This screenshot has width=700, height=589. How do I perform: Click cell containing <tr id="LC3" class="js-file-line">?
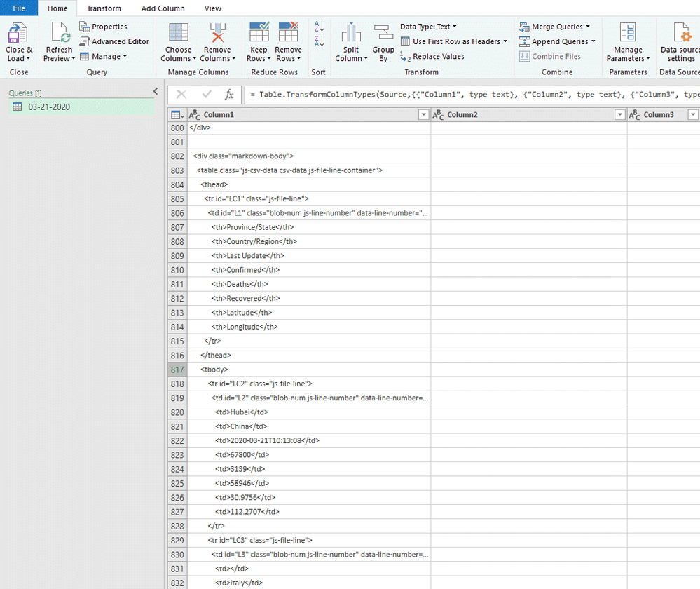point(309,541)
